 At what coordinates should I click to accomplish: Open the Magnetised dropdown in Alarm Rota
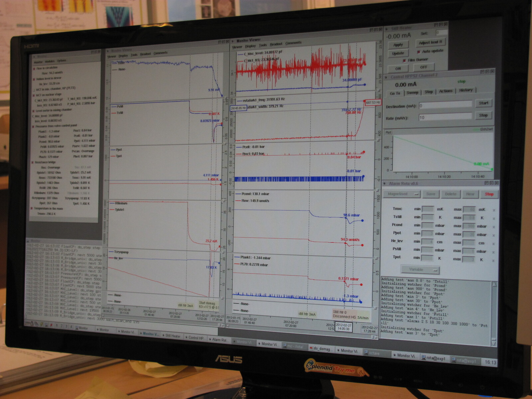402,194
